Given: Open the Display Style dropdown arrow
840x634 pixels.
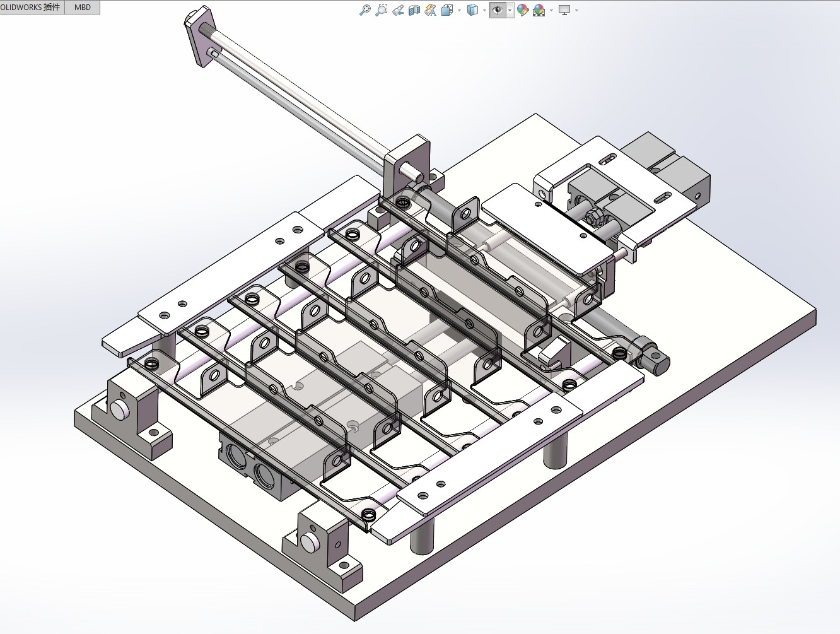Looking at the screenshot, I should (484, 10).
